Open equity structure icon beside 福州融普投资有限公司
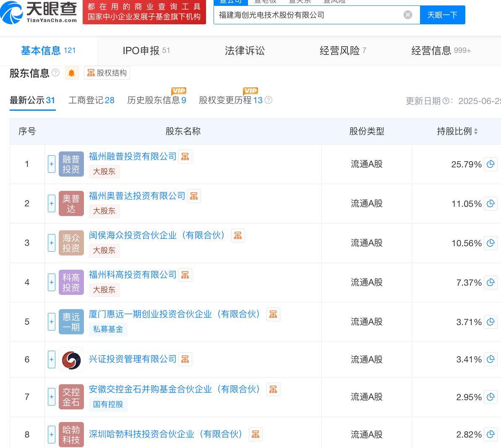This screenshot has width=501, height=448. (185, 156)
